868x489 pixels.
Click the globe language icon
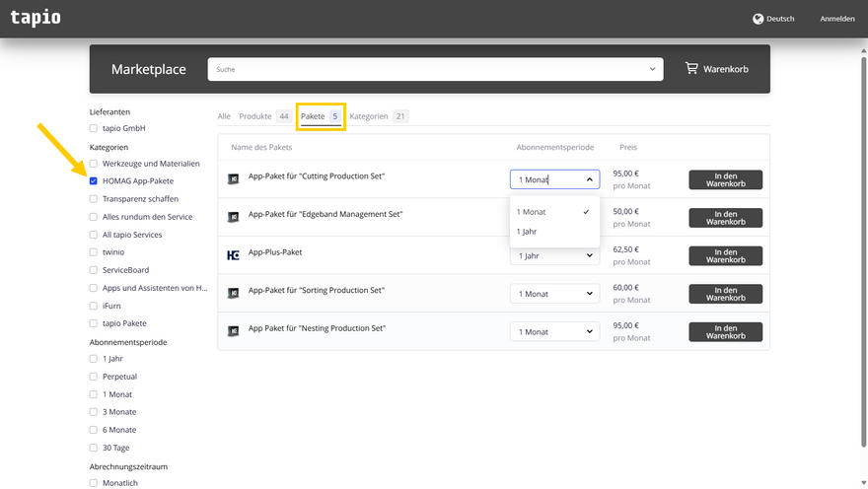tap(758, 19)
